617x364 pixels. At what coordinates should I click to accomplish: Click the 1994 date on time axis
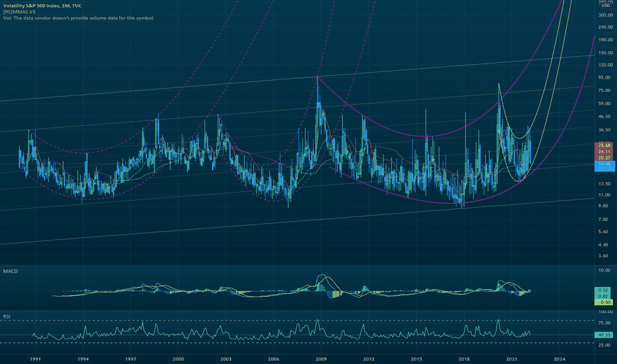83,359
